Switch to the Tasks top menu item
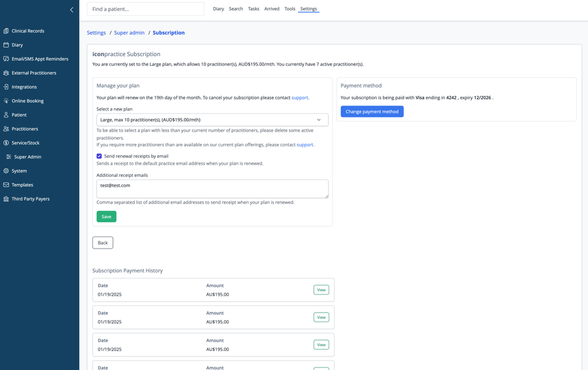This screenshot has height=370, width=588. pos(253,9)
